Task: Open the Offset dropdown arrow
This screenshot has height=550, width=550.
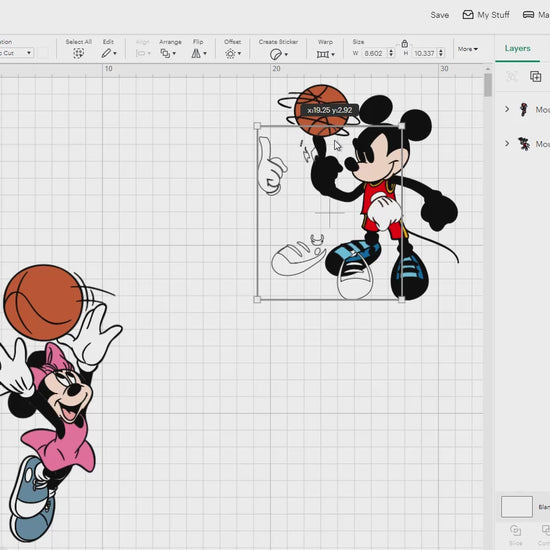Action: pos(239,54)
